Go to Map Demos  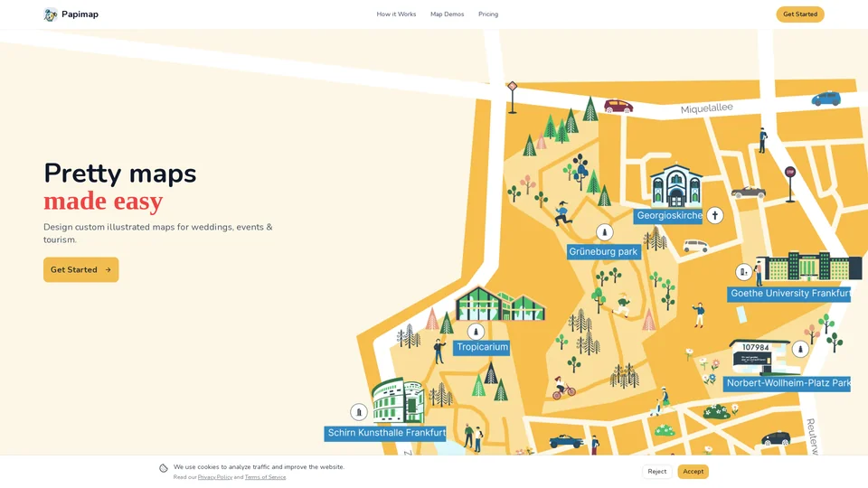pos(447,14)
